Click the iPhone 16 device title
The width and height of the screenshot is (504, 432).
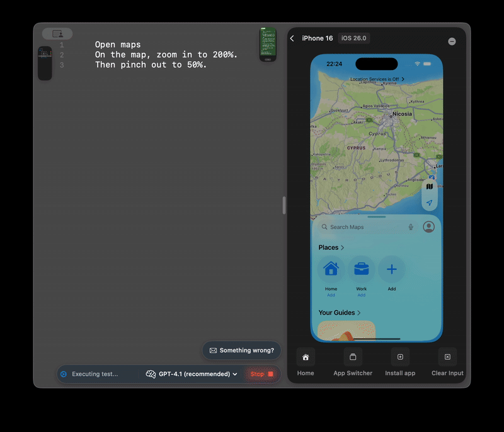(x=318, y=38)
